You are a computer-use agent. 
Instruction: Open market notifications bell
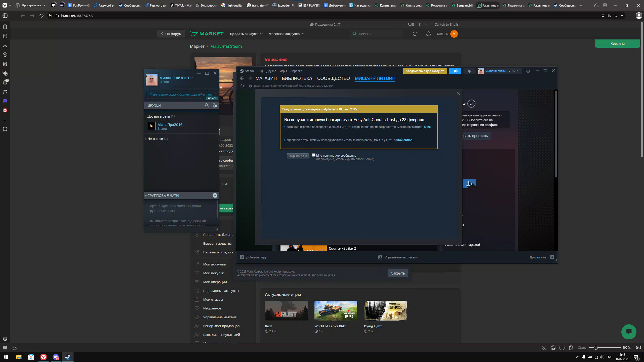[428, 34]
